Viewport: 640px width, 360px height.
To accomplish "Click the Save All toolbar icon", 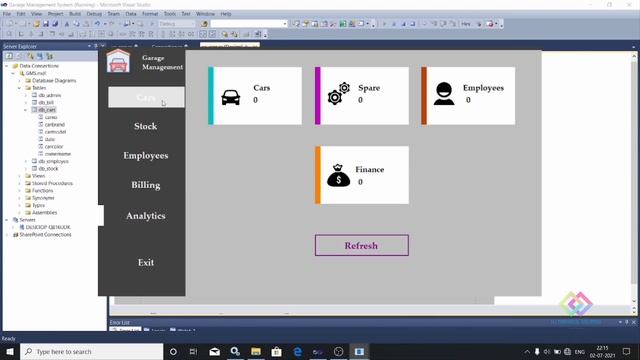I will pos(55,24).
